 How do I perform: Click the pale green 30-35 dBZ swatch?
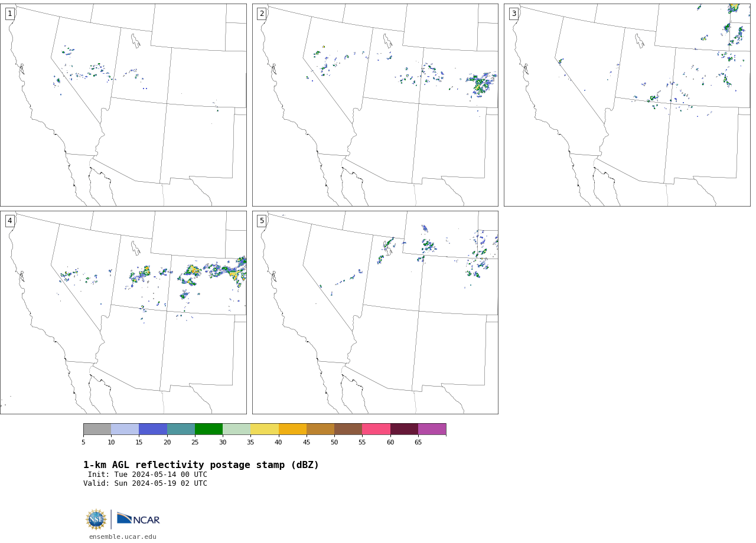point(237,429)
